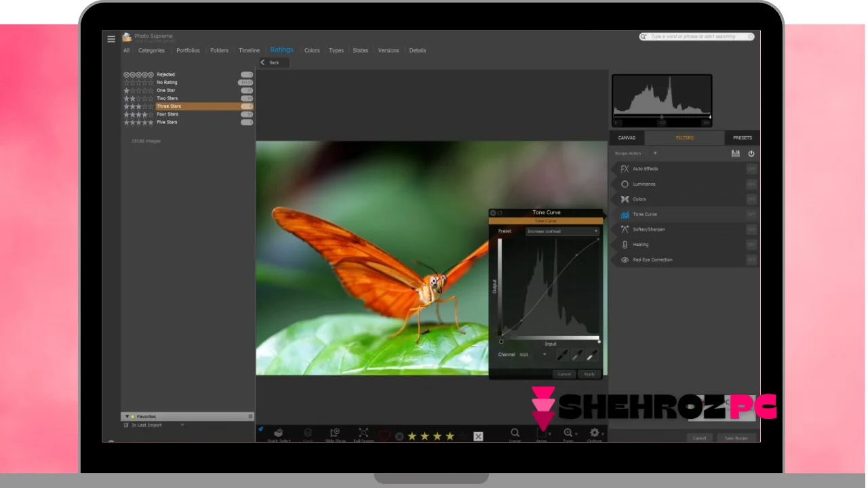Close the Tone Curve dialog with X
Viewport: 868px width, 488px height.
pyautogui.click(x=493, y=213)
